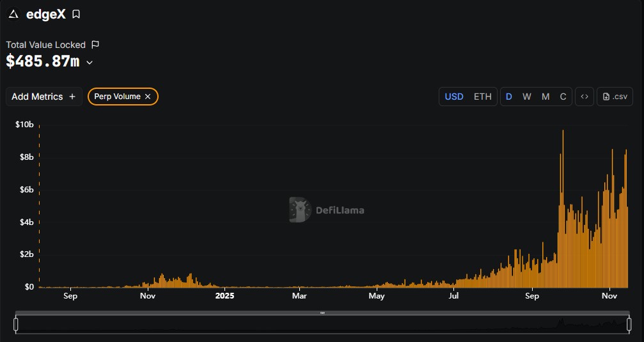Click the edgeX triangle logo icon
Viewport: 644px width, 342px height.
pos(13,14)
